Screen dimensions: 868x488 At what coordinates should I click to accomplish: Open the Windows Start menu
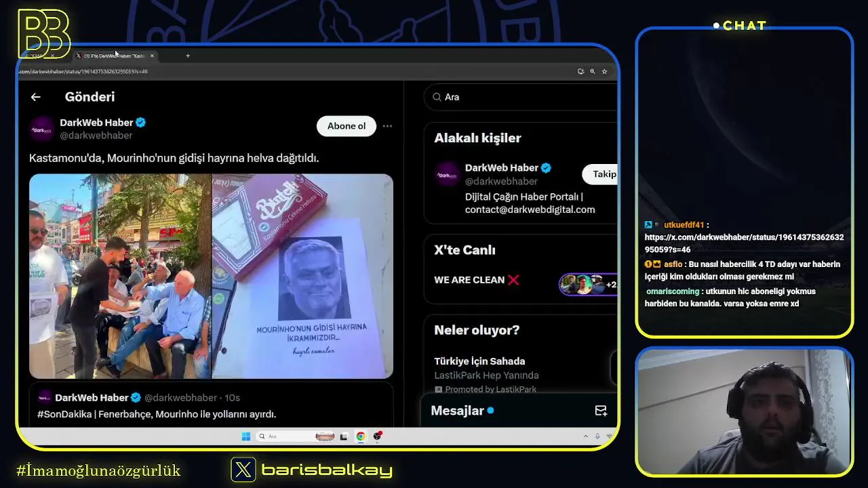[x=246, y=436]
